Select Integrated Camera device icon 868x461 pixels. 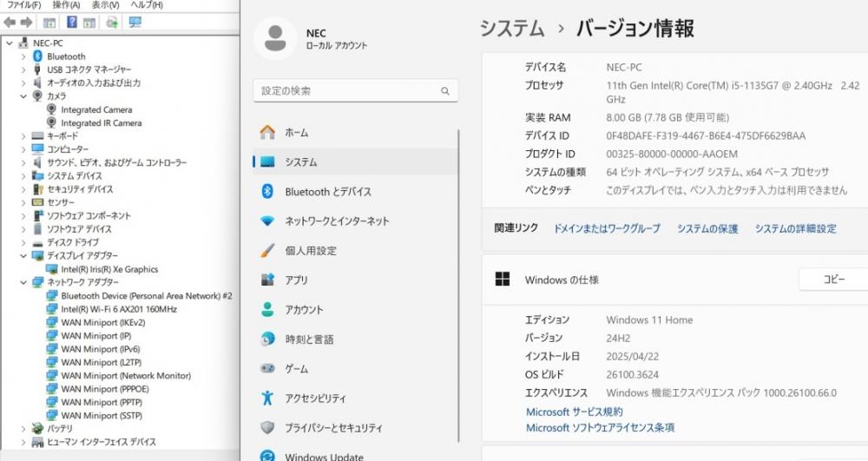click(51, 109)
